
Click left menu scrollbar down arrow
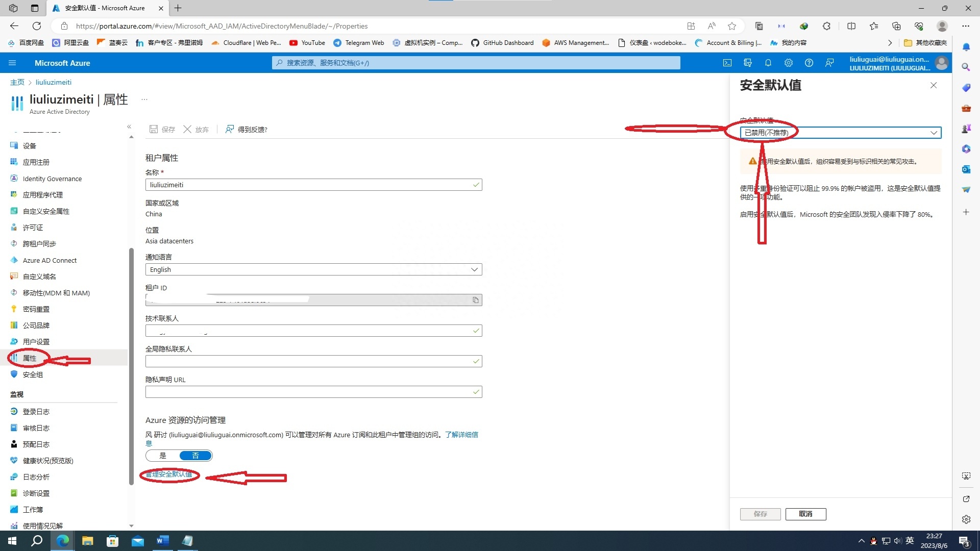point(131,525)
